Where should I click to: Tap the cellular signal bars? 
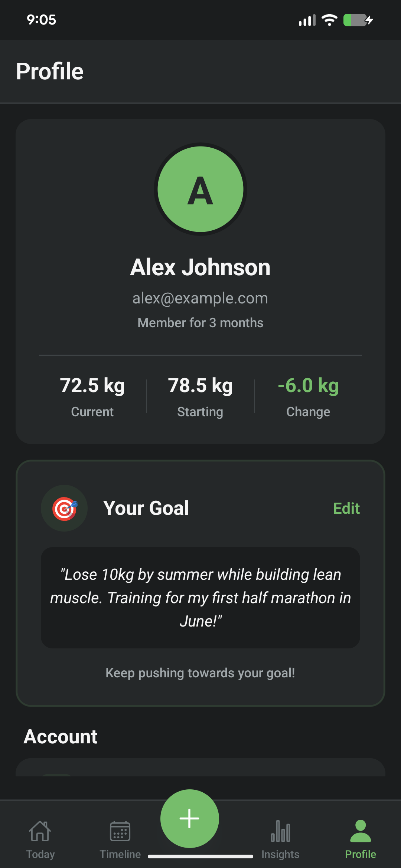tap(307, 20)
